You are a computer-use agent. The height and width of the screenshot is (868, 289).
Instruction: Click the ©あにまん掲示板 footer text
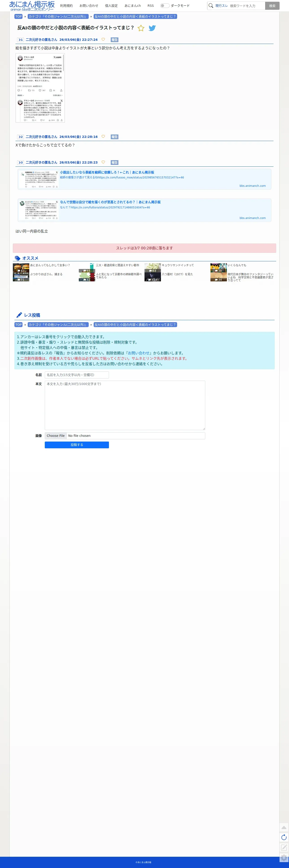point(144,862)
